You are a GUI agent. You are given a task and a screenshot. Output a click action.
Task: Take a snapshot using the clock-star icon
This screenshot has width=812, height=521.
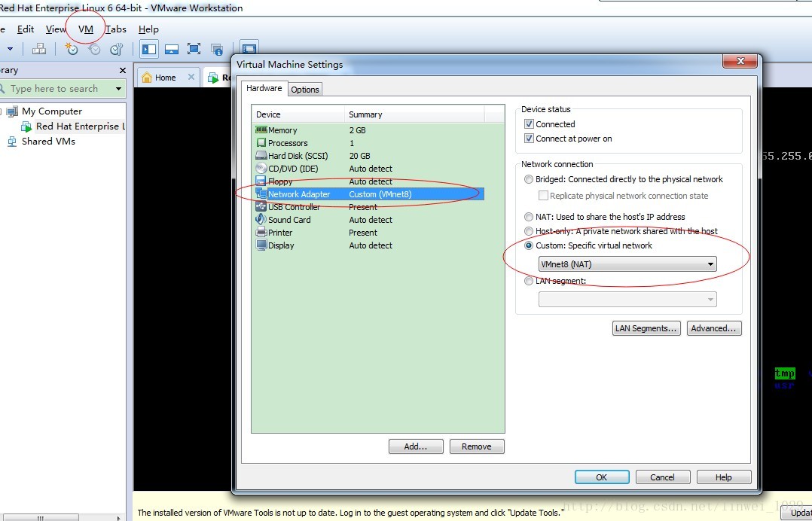point(71,49)
